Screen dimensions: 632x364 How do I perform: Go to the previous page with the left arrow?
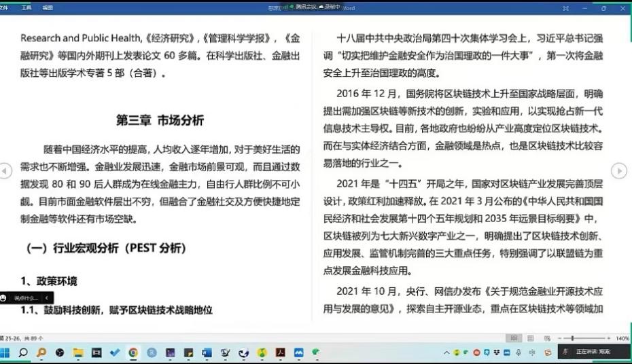click(x=5, y=171)
